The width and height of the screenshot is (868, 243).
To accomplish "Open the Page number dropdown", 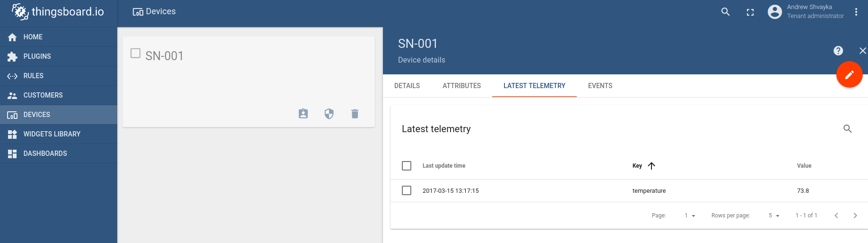I will click(x=690, y=216).
